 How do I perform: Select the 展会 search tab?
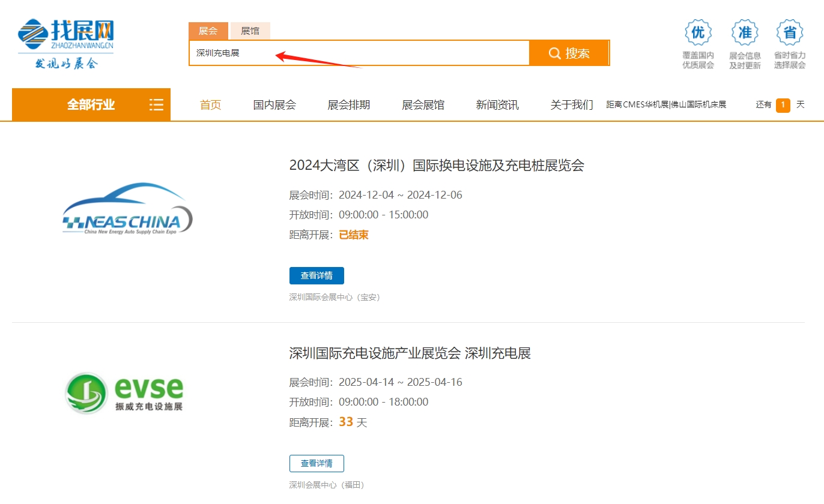tap(208, 31)
